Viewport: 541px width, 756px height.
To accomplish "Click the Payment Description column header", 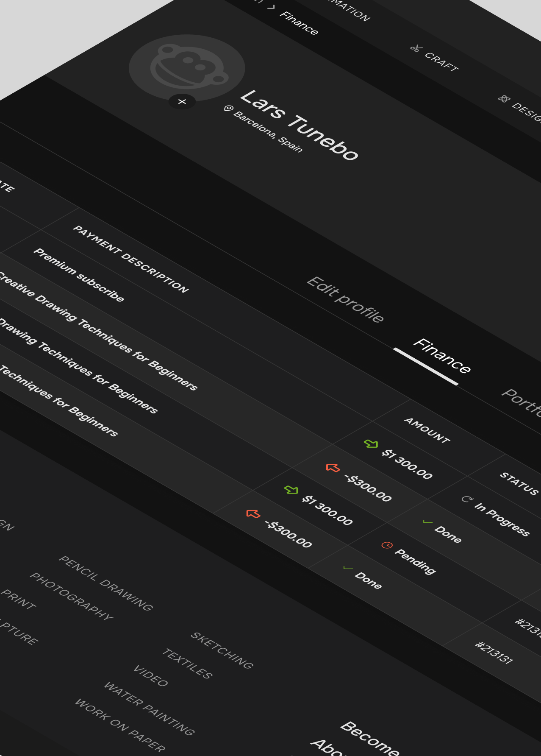I will coord(131,259).
